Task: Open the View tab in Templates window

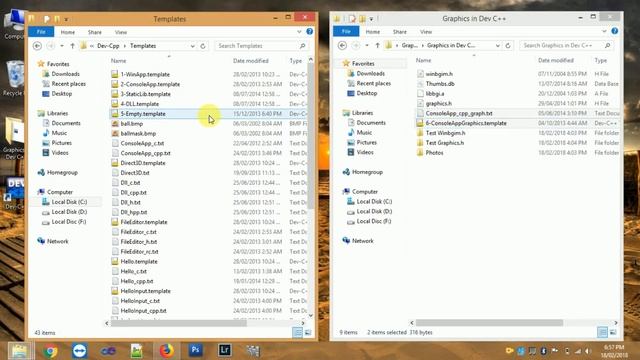Action: click(x=121, y=32)
